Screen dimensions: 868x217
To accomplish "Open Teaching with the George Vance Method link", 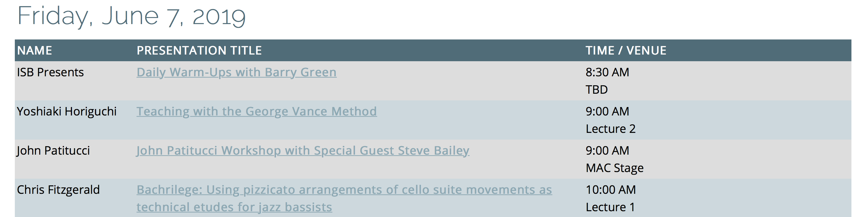I will coord(257,111).
